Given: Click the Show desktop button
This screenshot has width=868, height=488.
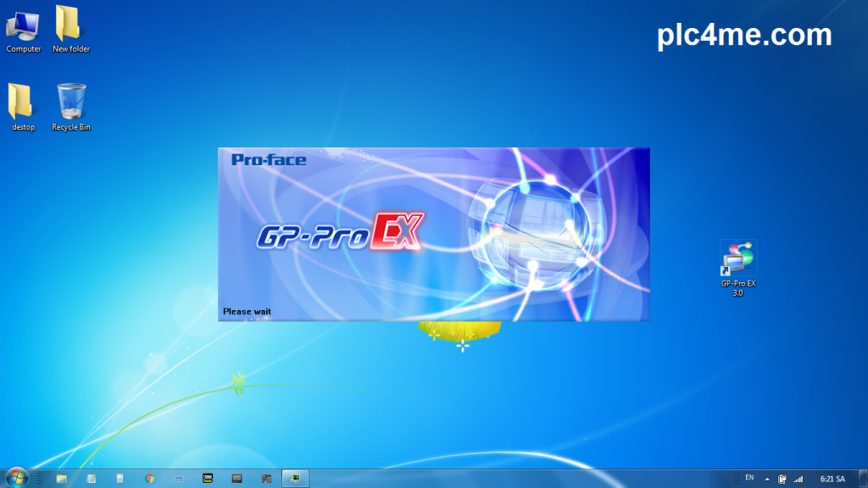Looking at the screenshot, I should click(x=864, y=479).
